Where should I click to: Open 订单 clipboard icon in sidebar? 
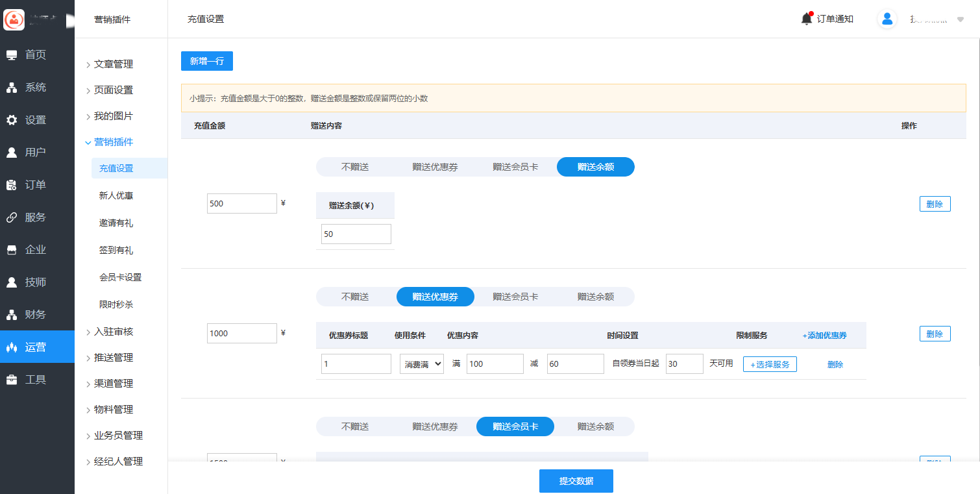12,185
